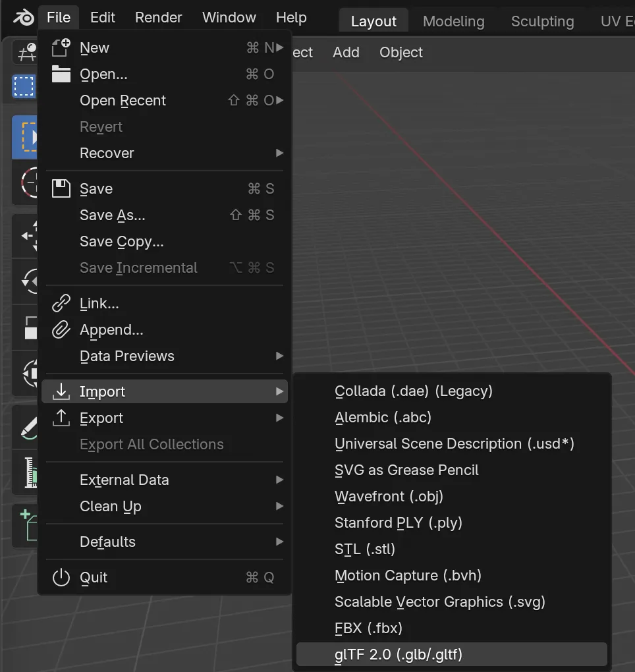The width and height of the screenshot is (635, 672).
Task: Open the Edit menu
Action: click(102, 18)
